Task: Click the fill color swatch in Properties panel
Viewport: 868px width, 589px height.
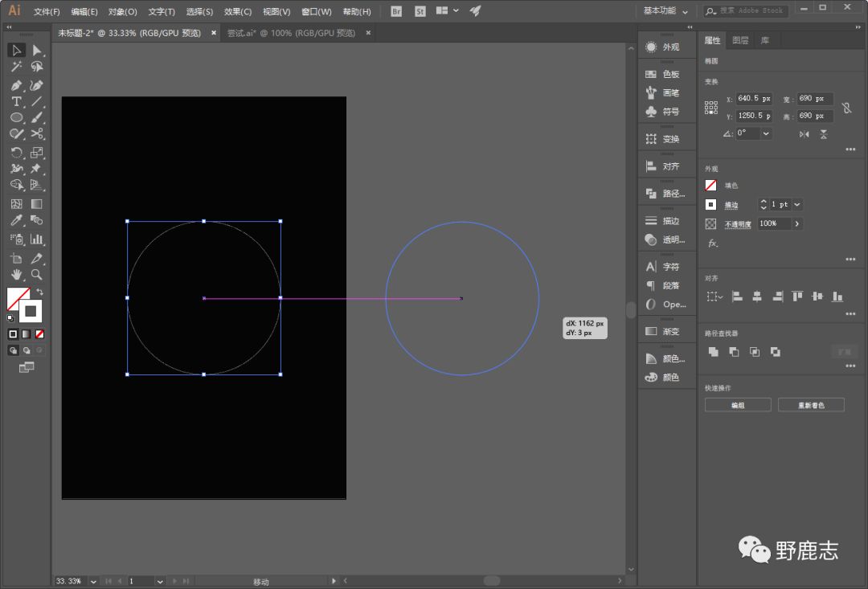Action: tap(710, 186)
